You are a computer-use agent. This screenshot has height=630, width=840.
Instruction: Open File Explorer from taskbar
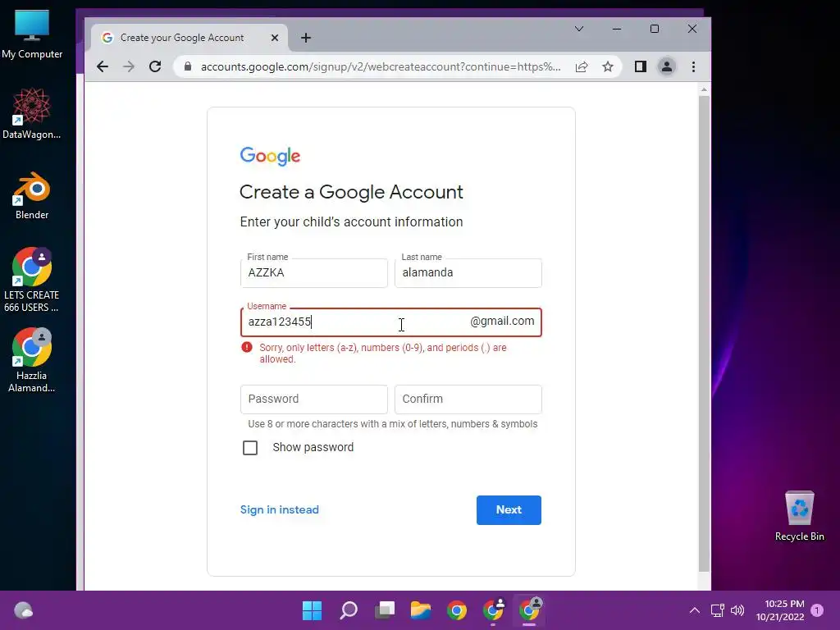point(421,610)
